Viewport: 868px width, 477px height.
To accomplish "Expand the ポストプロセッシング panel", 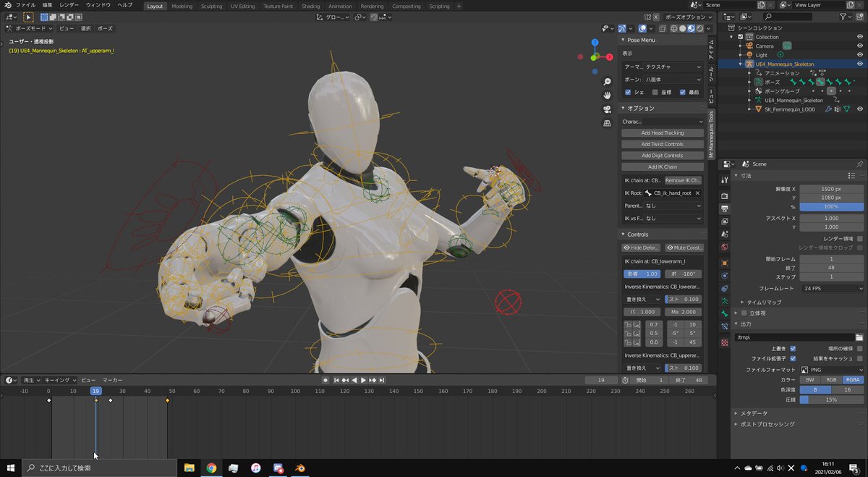I will [767, 424].
